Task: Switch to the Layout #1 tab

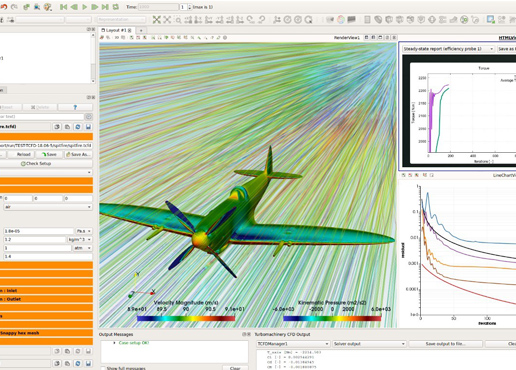Action: pos(117,30)
